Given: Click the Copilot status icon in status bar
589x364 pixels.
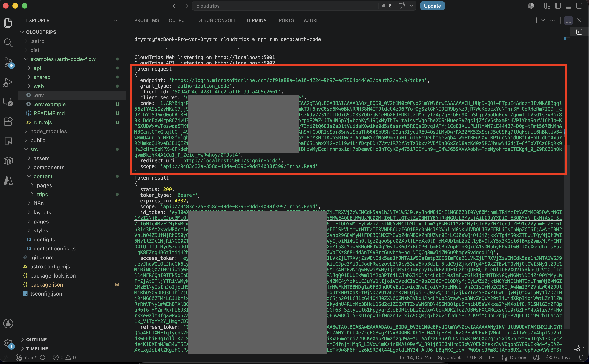Looking at the screenshot, I should [x=536, y=357].
